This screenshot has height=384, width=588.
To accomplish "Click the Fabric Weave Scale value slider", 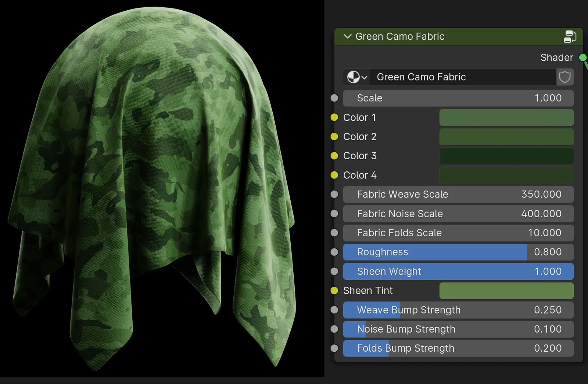I will click(x=458, y=195).
